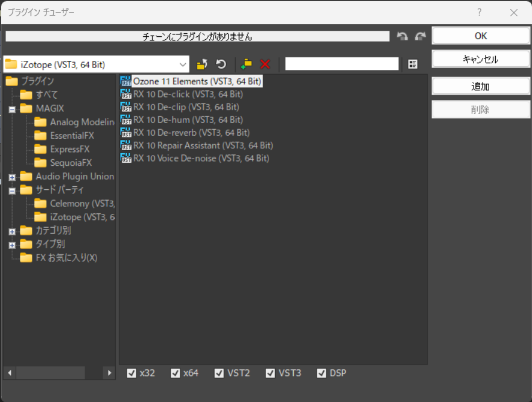The width and height of the screenshot is (532, 402).
Task: Click the refresh plugin list icon
Action: (x=221, y=64)
